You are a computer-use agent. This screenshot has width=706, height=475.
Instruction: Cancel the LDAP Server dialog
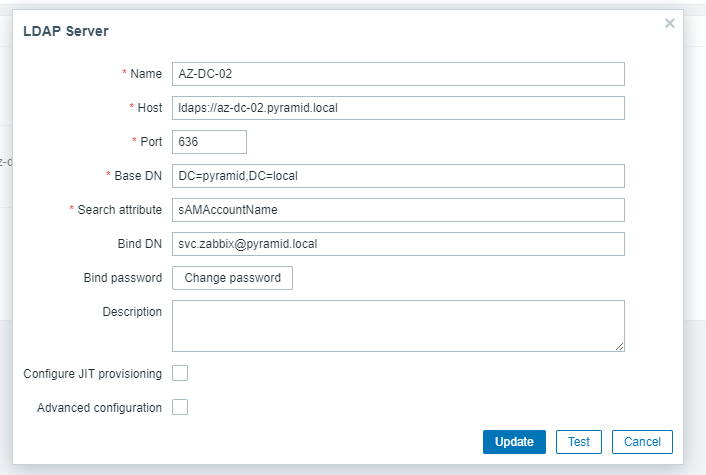coord(643,442)
